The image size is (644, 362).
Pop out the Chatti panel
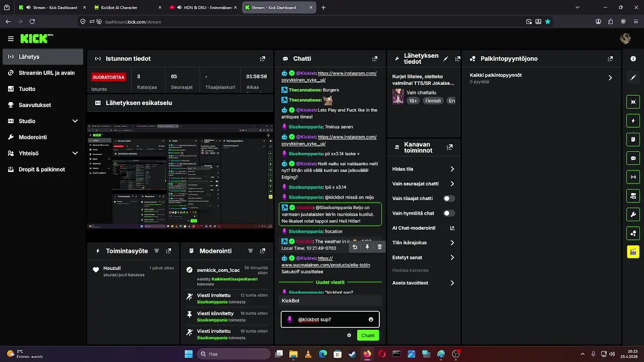pyautogui.click(x=375, y=59)
